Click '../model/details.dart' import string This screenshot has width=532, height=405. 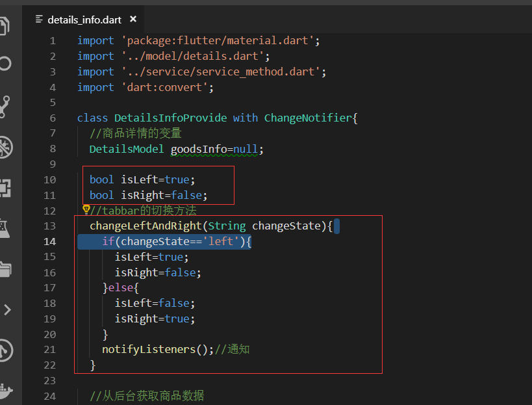click(x=192, y=56)
